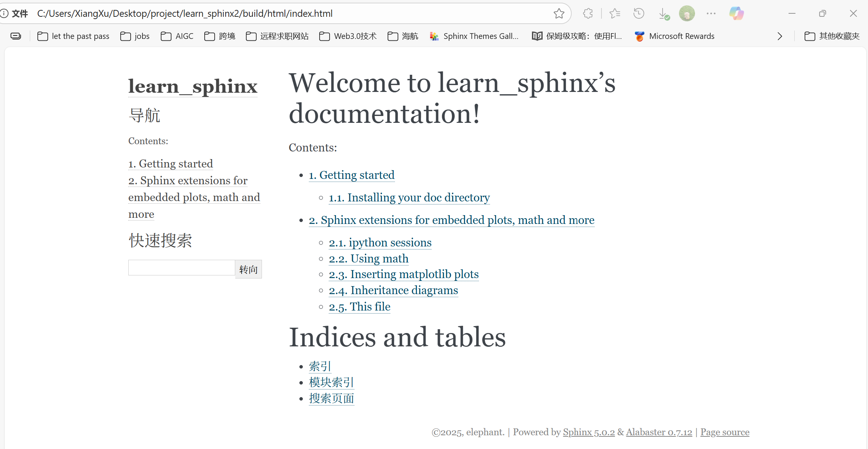The width and height of the screenshot is (868, 449).
Task: Open the Page source footer link
Action: [724, 432]
